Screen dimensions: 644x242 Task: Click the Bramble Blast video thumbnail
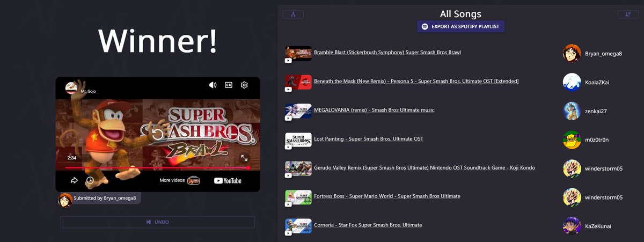pos(298,54)
